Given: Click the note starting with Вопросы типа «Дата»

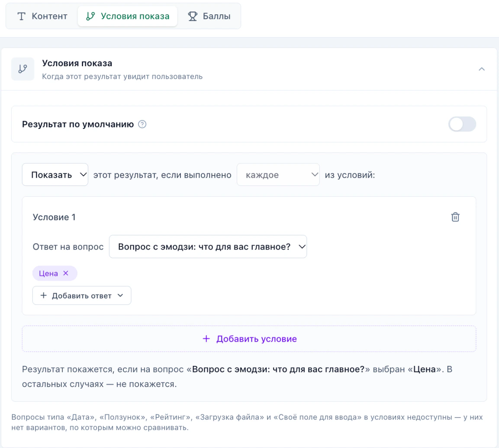Looking at the screenshot, I should [x=247, y=422].
